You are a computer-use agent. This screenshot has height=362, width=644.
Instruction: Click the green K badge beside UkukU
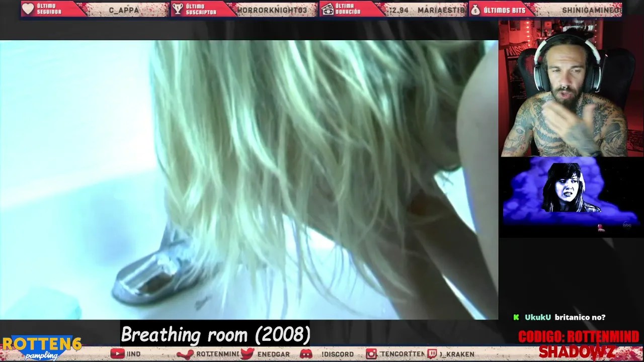coord(516,317)
